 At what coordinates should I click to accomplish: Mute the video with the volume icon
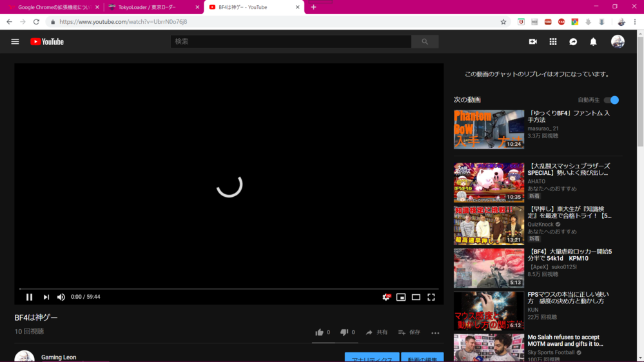click(61, 297)
